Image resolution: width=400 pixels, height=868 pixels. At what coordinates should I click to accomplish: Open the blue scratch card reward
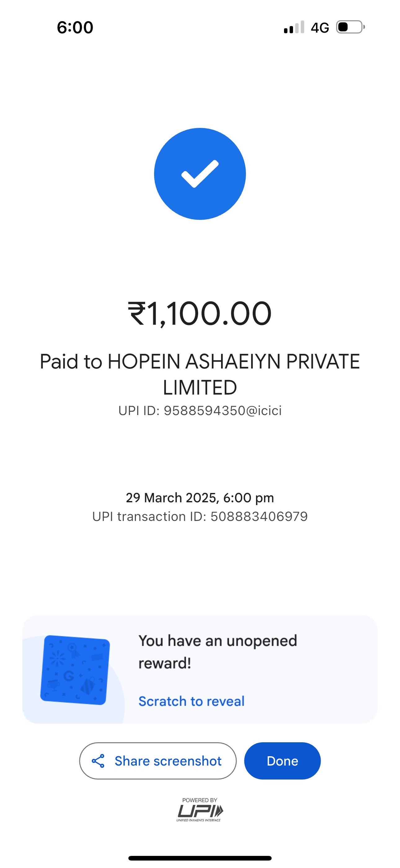[75, 670]
